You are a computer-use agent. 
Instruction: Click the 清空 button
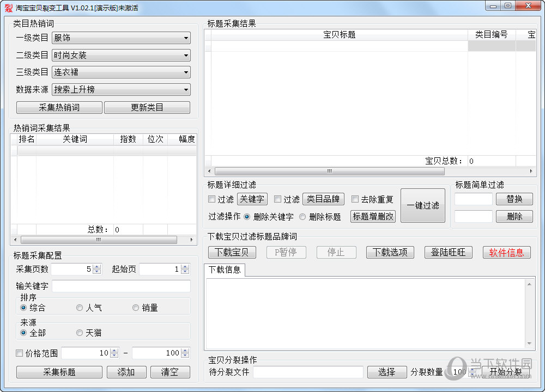click(x=170, y=372)
